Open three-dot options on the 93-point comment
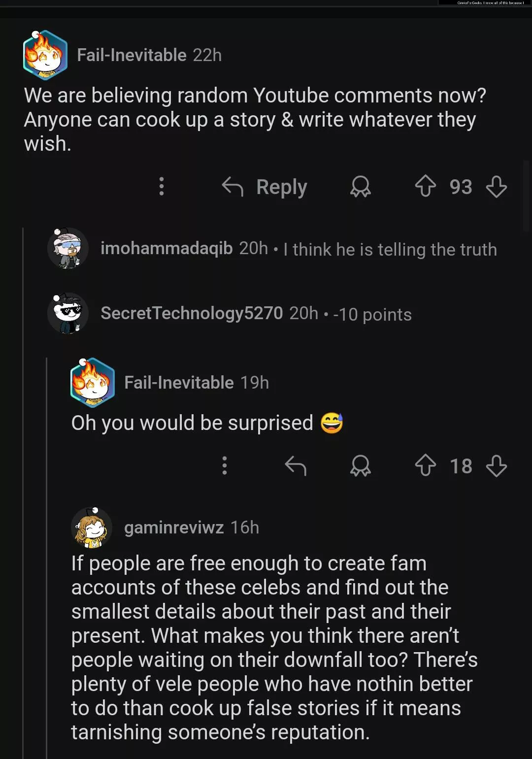Image resolution: width=532 pixels, height=759 pixels. [161, 187]
